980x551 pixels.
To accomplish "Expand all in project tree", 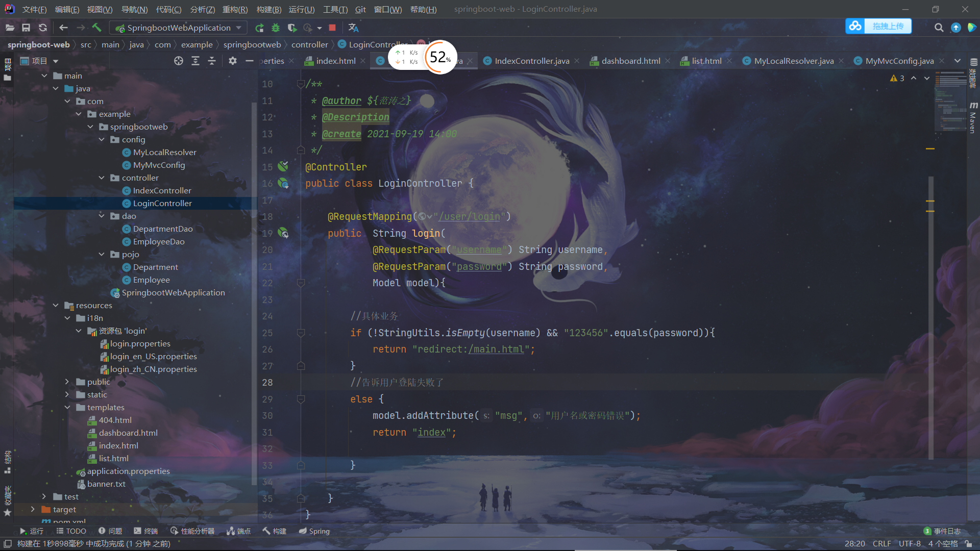I will coord(195,61).
